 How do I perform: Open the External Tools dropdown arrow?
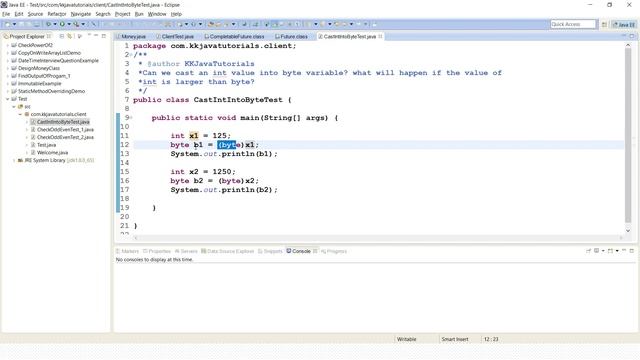(83, 24)
